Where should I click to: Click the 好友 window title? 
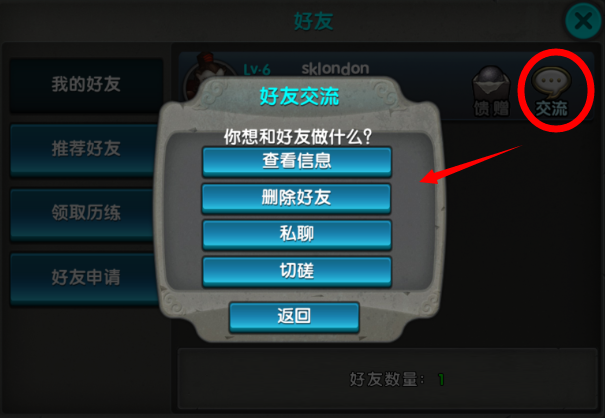tap(313, 21)
